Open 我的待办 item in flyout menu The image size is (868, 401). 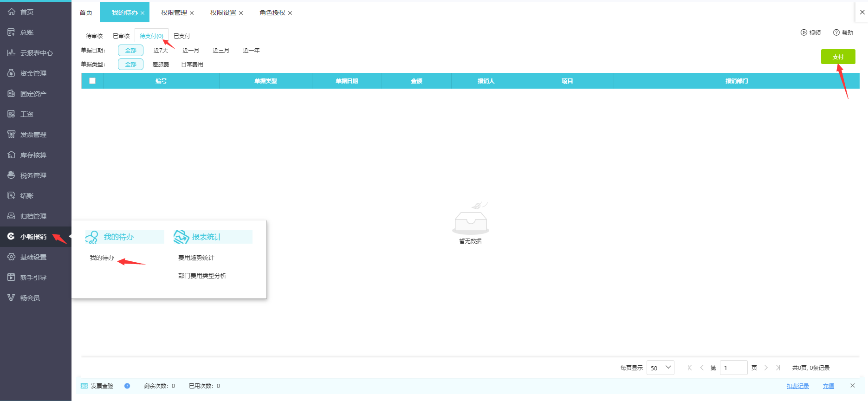click(x=102, y=258)
